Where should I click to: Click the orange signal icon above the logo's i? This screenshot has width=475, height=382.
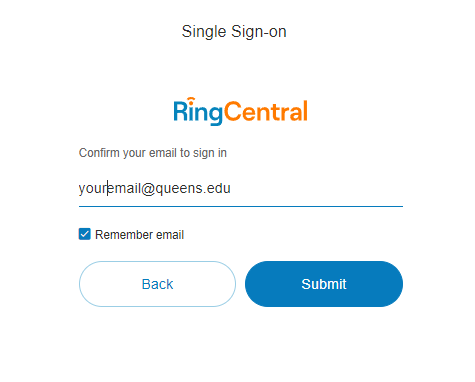coord(191,99)
